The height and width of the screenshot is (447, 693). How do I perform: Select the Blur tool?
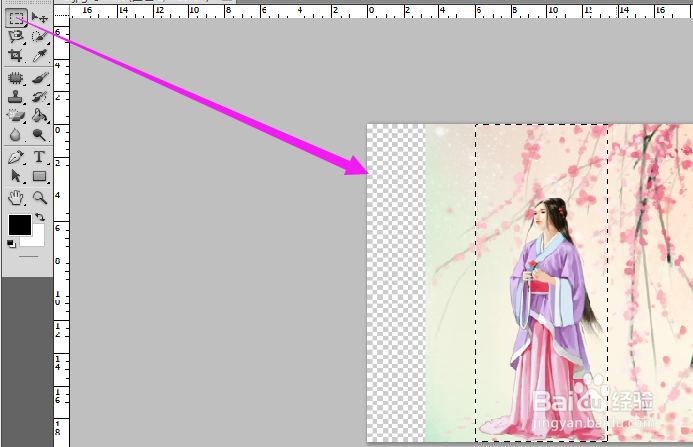pyautogui.click(x=16, y=134)
